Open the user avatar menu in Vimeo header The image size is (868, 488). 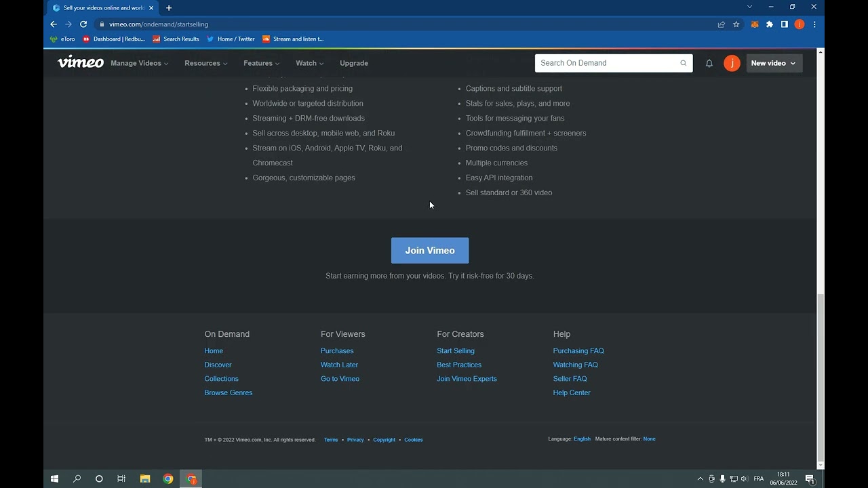point(732,63)
